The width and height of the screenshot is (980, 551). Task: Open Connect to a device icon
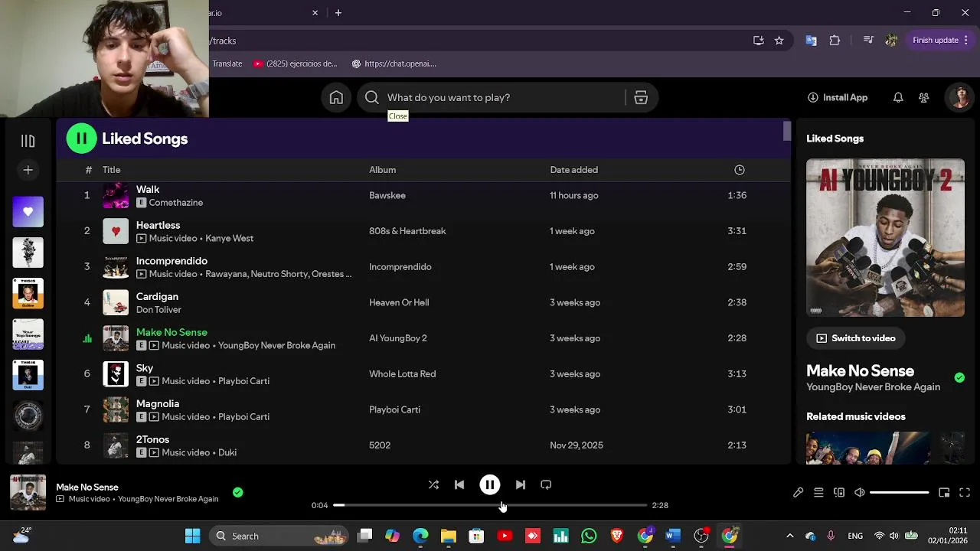(x=839, y=493)
